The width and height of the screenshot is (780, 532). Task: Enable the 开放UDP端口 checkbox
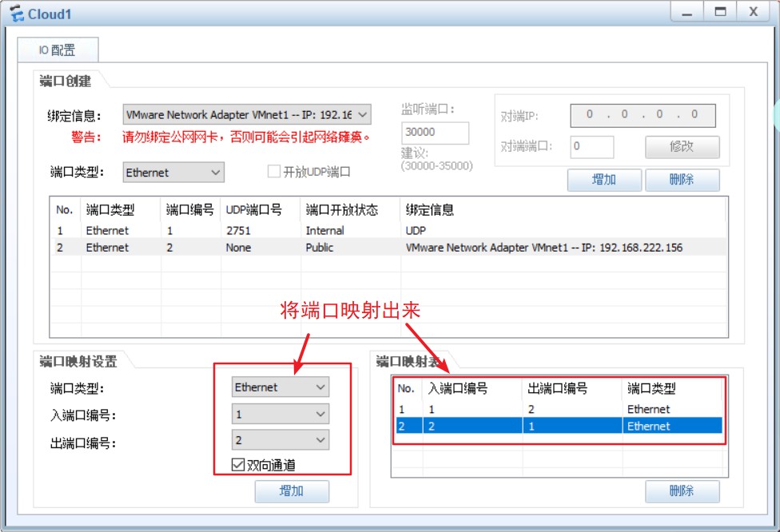(x=273, y=172)
